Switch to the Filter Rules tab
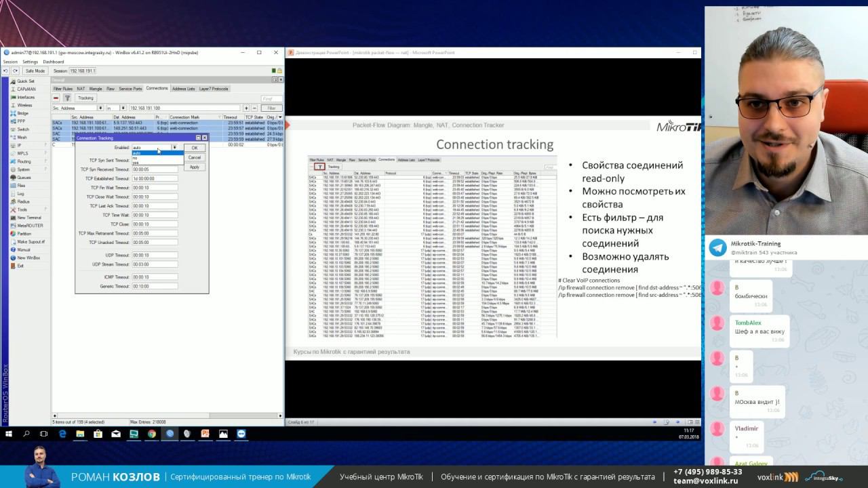The image size is (868, 488). click(x=62, y=89)
